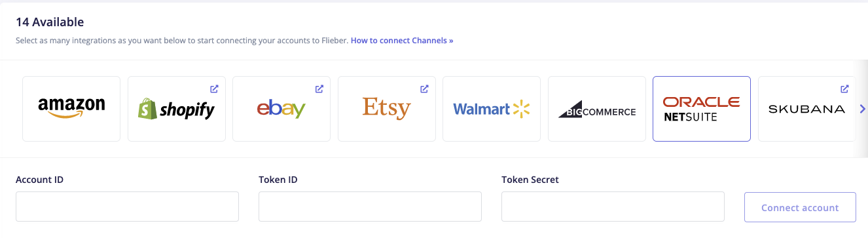Pick the Etsy integration card

pyautogui.click(x=387, y=109)
